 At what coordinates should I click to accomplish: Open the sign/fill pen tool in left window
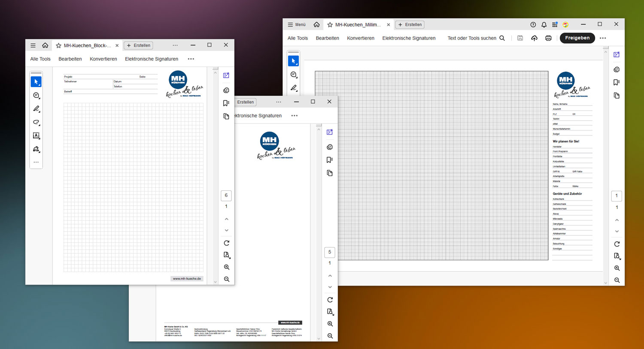[36, 149]
